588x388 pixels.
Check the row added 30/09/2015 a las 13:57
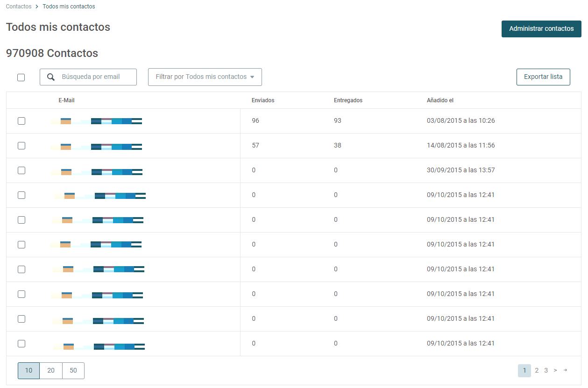21,170
